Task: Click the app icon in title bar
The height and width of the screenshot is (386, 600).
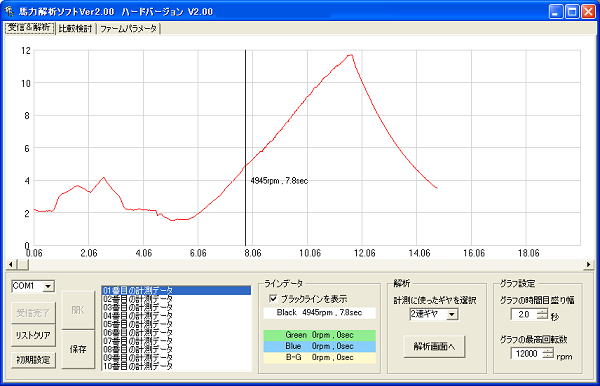Action: [x=9, y=11]
